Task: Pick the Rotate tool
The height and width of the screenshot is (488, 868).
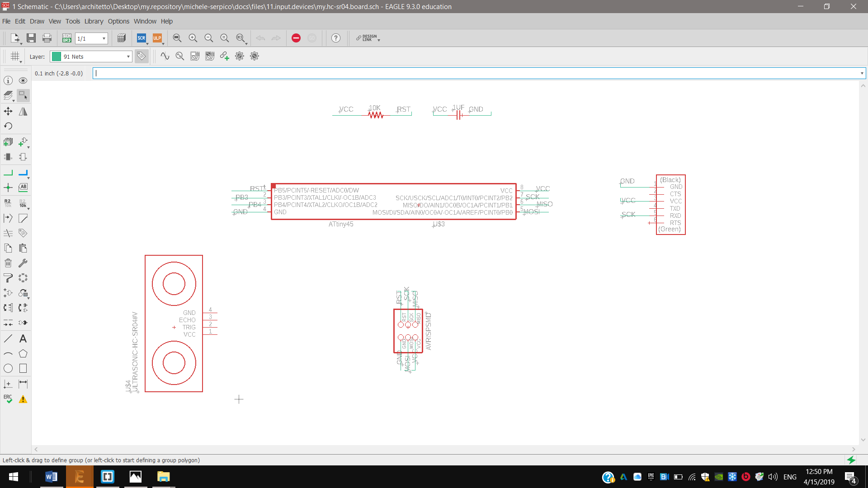Action: 8,126
